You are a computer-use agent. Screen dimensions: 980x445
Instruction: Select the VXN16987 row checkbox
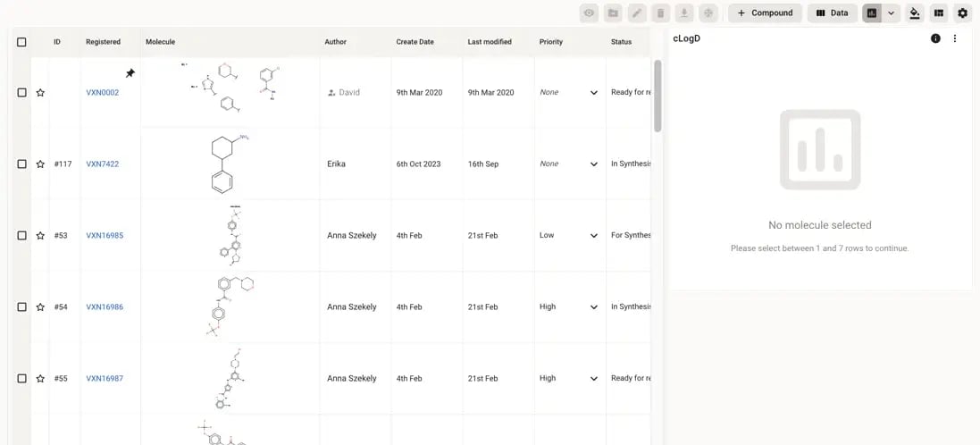(22, 379)
